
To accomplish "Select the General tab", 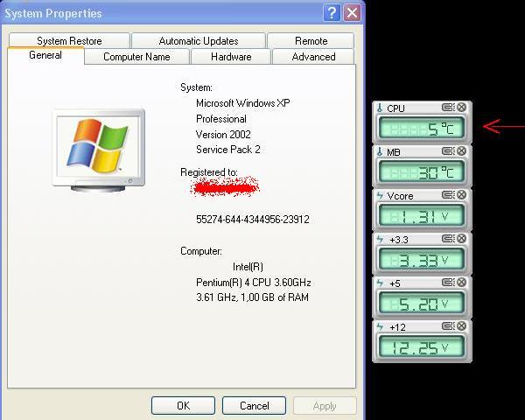I will coord(45,55).
